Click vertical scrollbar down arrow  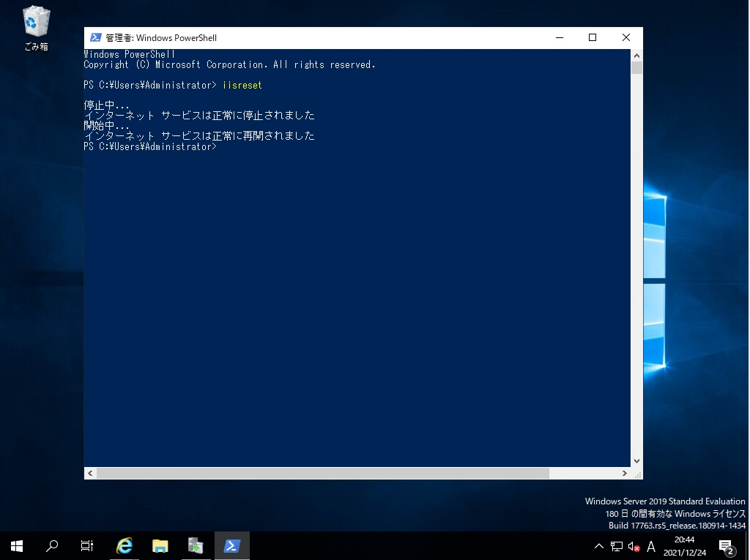pos(636,461)
